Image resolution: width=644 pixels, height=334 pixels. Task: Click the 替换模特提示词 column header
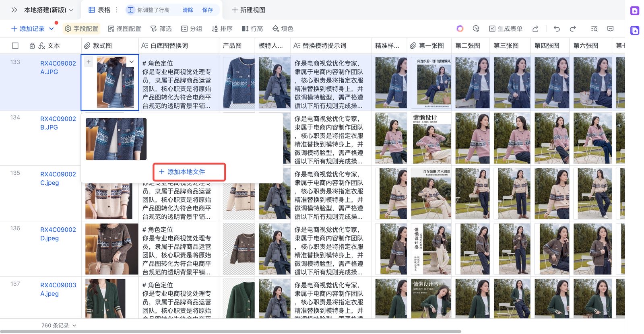(331, 46)
